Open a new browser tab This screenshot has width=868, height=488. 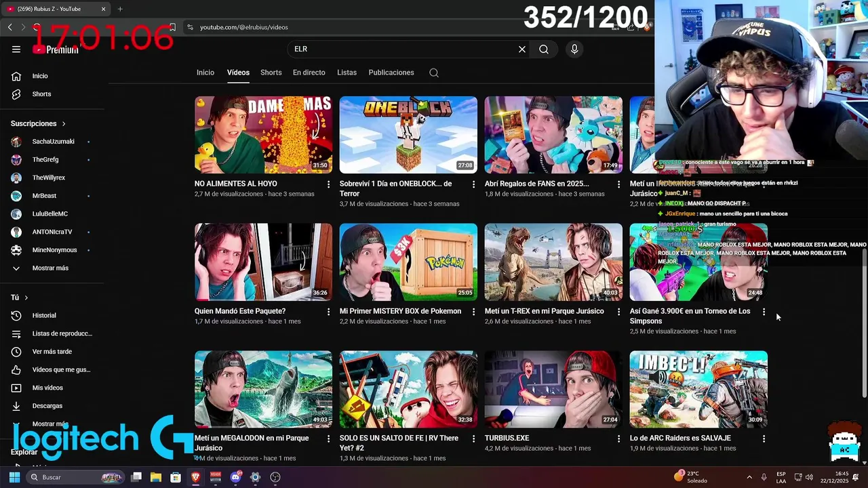click(x=120, y=9)
